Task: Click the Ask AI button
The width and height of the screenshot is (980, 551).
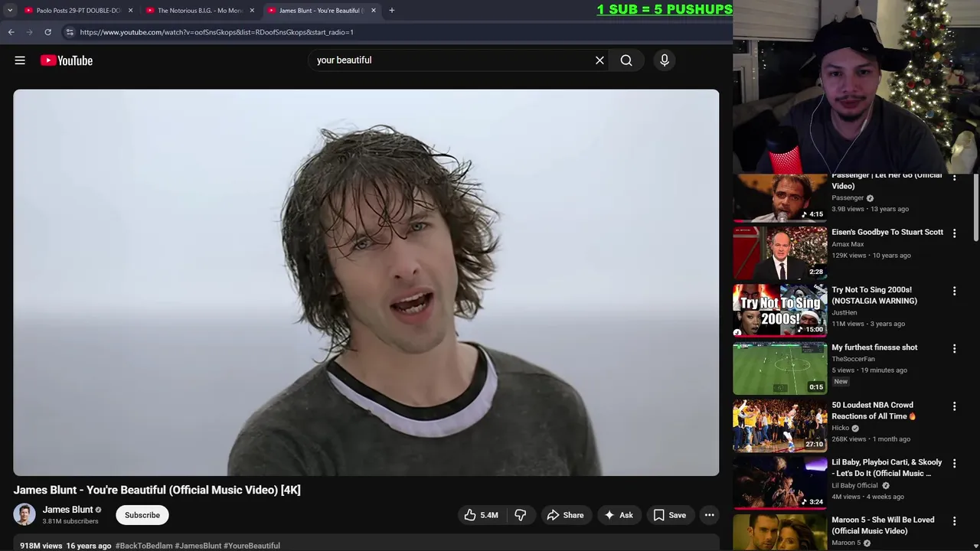Action: point(619,515)
